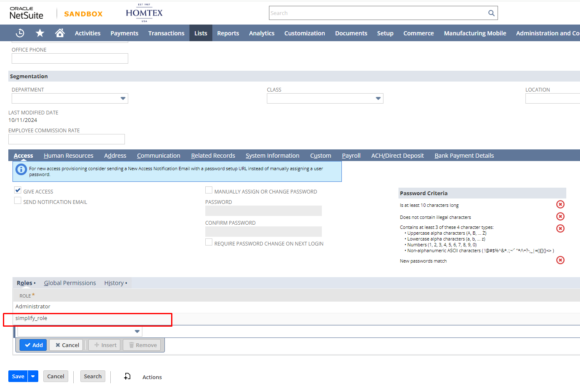Screen dimensions: 580x392
Task: Switch to the Communication tab
Action: click(x=159, y=156)
